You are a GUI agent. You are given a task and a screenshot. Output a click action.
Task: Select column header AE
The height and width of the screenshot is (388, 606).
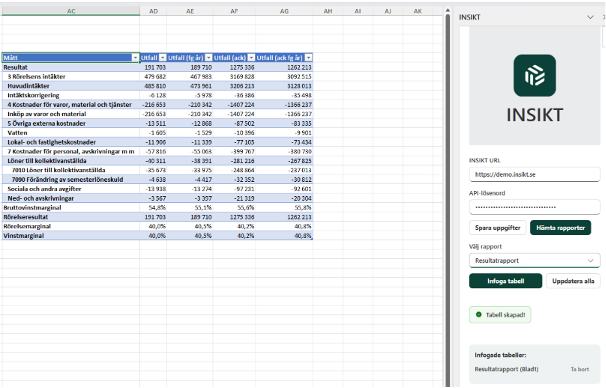pos(190,11)
